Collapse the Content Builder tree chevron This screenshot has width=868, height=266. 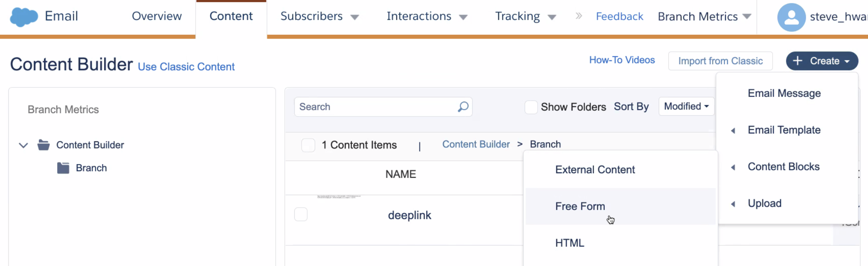click(24, 145)
